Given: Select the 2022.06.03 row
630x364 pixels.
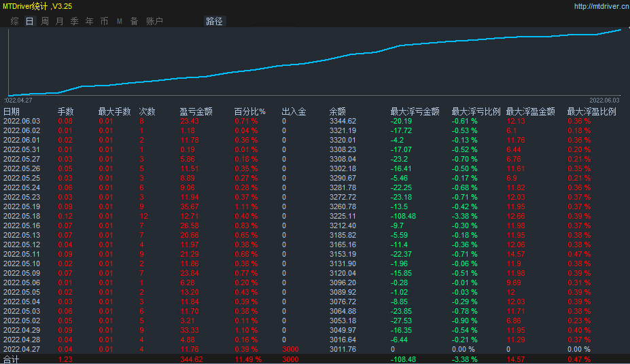Looking at the screenshot, I should click(315, 121).
